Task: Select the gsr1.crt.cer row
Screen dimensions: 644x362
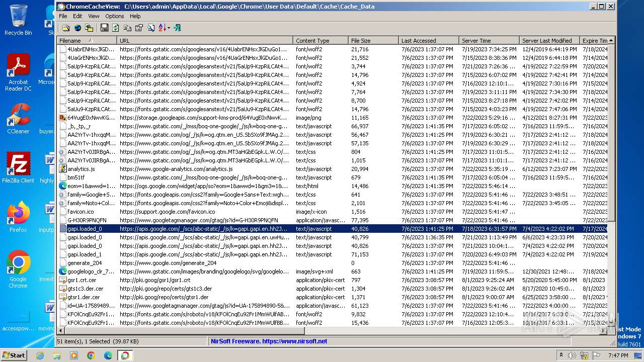Action: [x=333, y=280]
